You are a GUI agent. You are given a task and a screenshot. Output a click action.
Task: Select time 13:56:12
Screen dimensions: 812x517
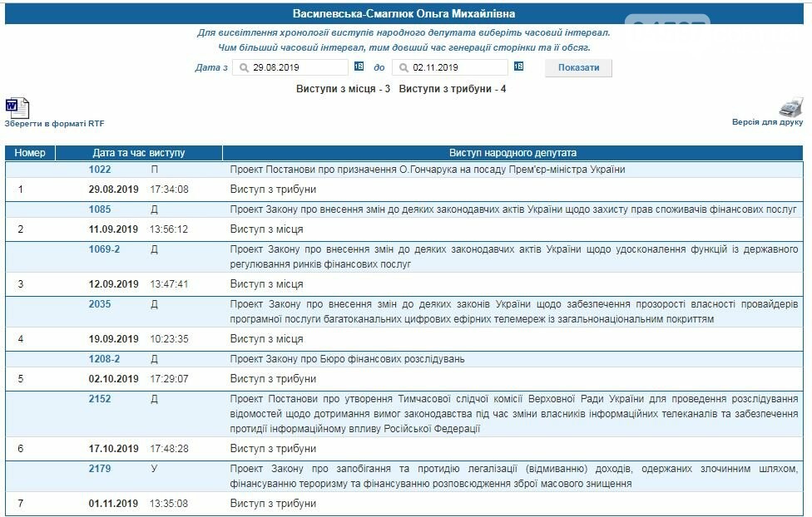pos(169,229)
